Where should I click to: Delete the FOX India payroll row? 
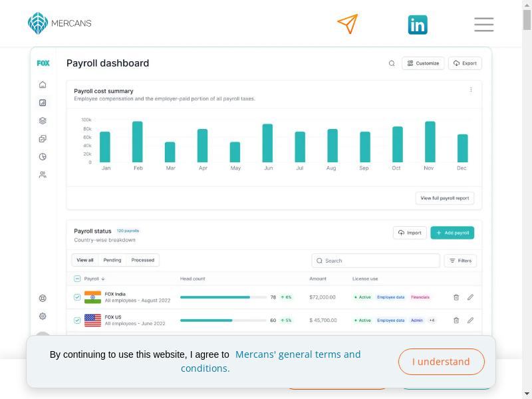pyautogui.click(x=456, y=297)
